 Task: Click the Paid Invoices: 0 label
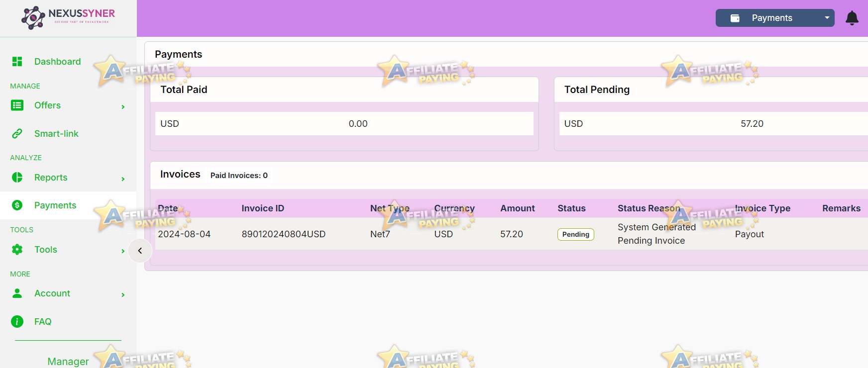239,175
